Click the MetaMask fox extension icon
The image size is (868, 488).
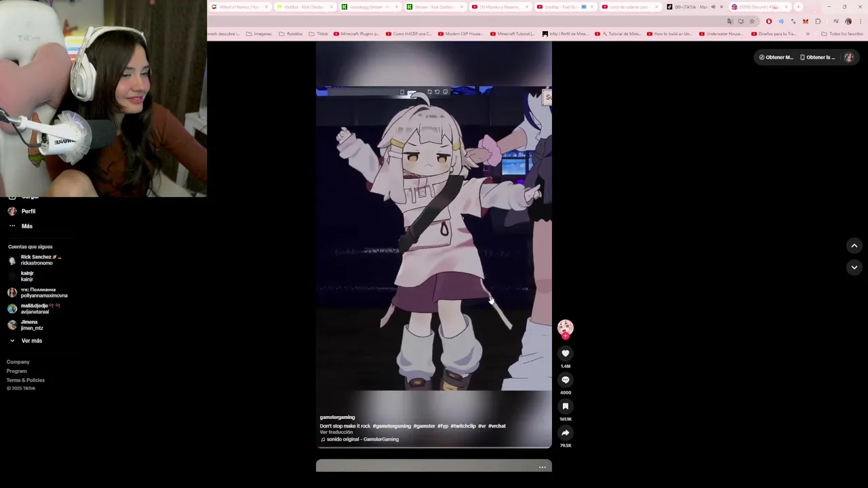click(805, 21)
